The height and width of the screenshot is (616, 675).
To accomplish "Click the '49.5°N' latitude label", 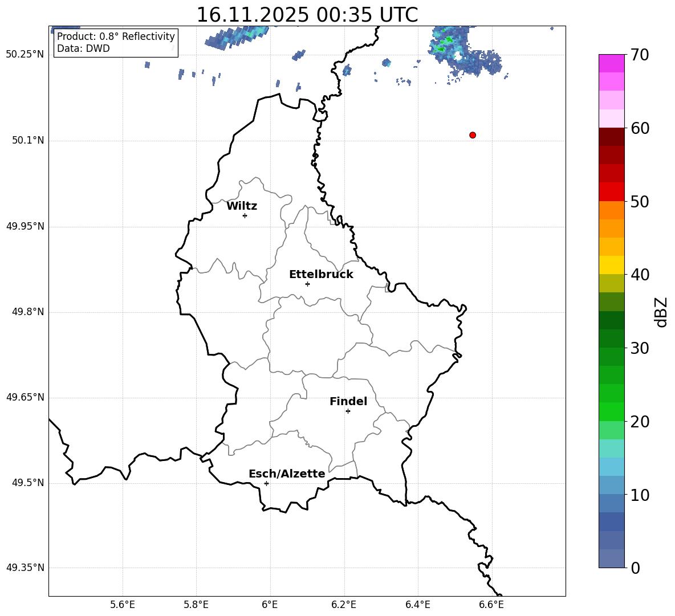I will click(x=28, y=483).
